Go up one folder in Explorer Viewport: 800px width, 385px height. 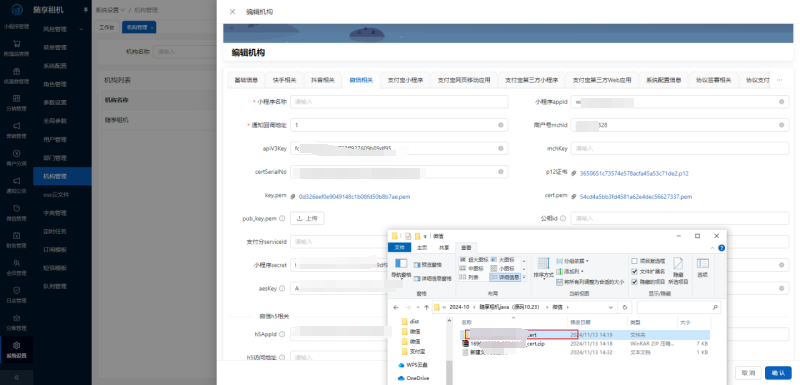(427, 307)
